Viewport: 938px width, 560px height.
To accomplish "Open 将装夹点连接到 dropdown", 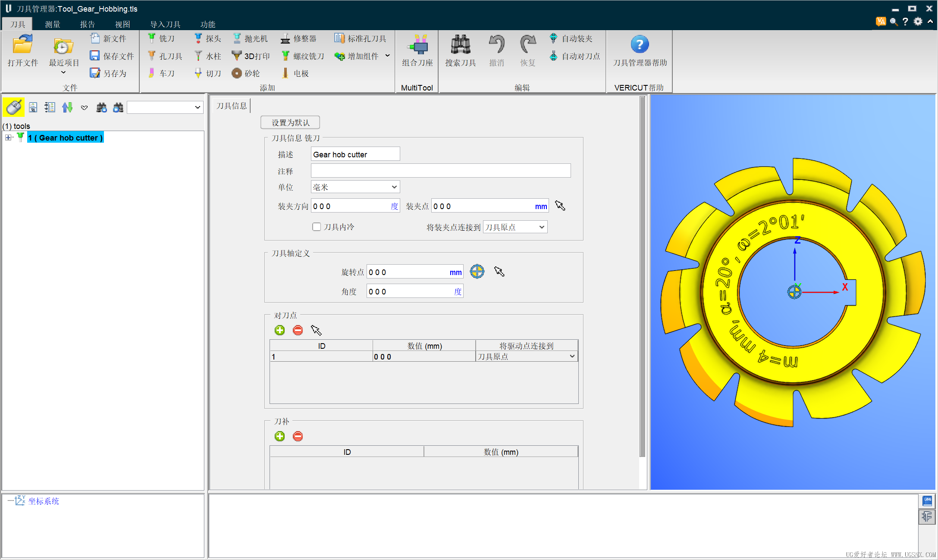I will [515, 227].
